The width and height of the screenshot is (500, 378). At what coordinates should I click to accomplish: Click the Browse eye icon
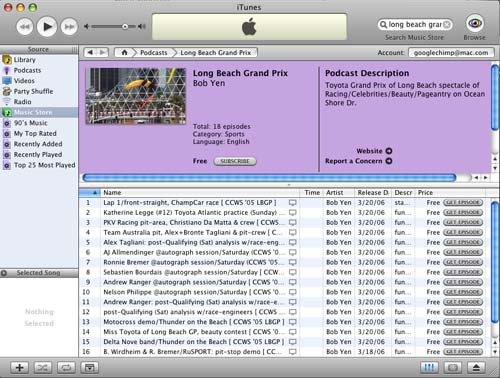475,23
